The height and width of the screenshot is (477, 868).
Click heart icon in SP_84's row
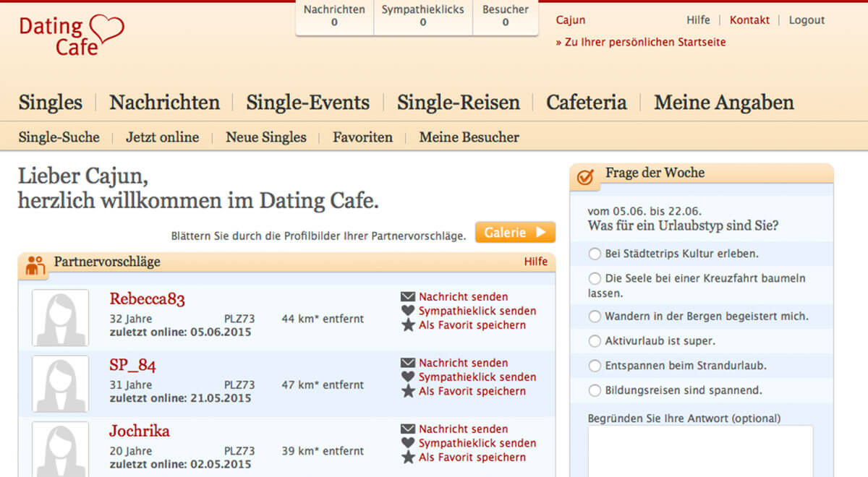tap(408, 377)
